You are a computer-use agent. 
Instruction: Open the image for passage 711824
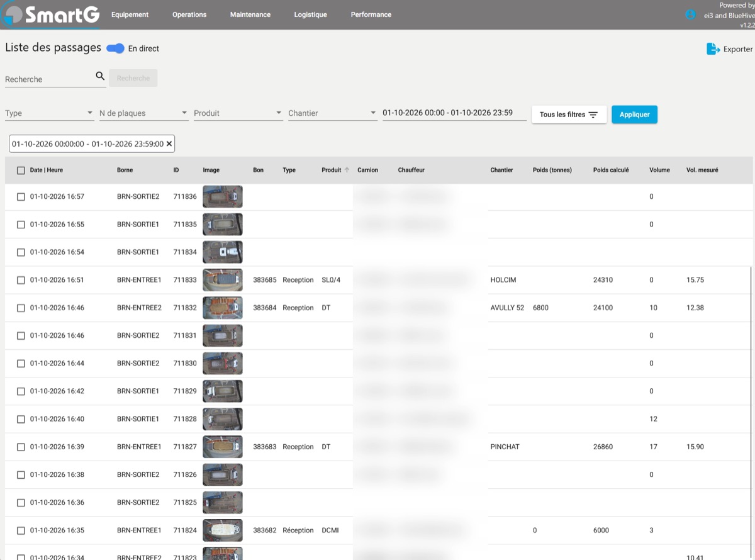pos(223,530)
